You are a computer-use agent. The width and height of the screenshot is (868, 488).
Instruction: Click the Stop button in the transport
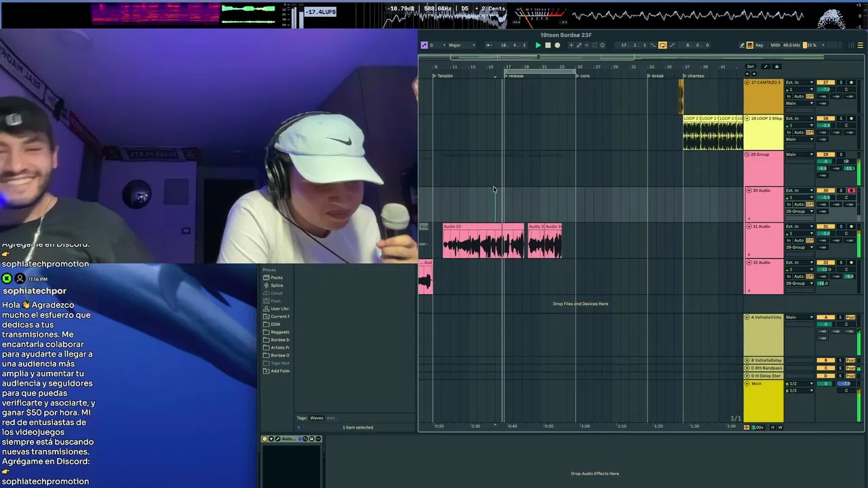tap(548, 45)
